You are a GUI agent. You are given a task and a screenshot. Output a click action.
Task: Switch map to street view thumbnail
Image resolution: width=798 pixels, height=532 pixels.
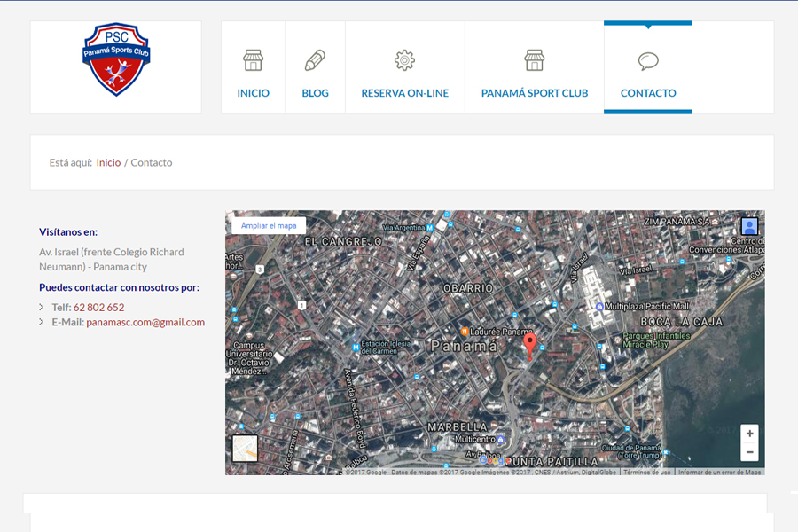pos(245,449)
